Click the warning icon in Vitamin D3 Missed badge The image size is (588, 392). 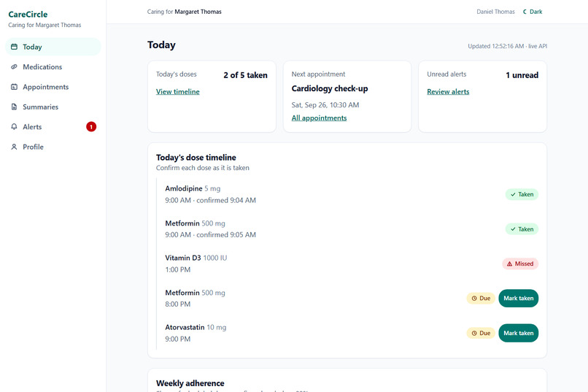[x=509, y=264]
